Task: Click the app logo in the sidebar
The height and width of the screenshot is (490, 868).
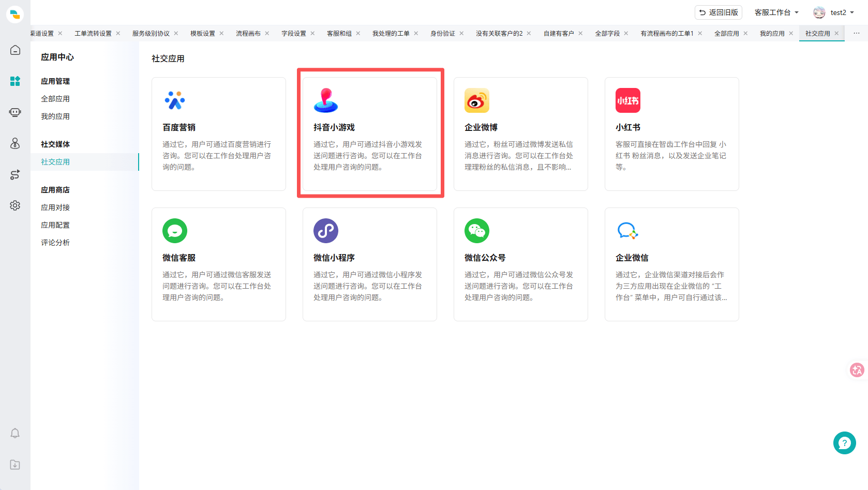Action: point(15,14)
